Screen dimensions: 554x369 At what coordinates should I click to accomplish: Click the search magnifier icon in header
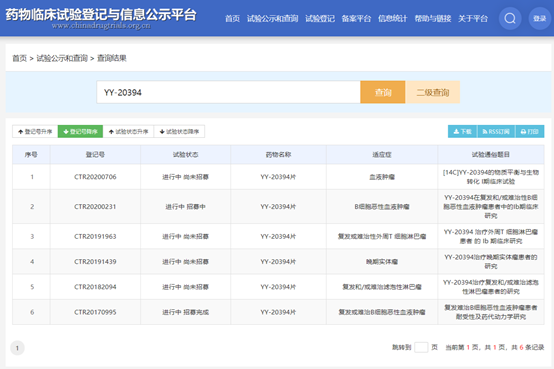pos(510,18)
